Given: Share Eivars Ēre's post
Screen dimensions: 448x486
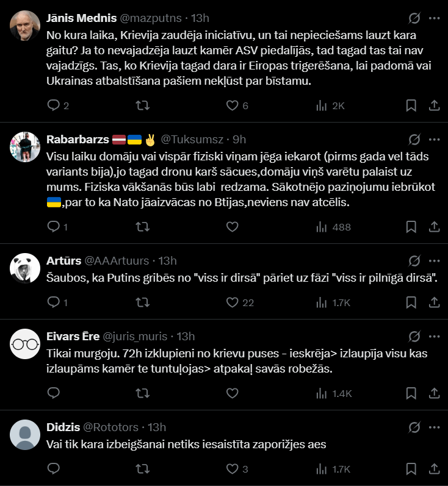Looking at the screenshot, I should point(435,393).
